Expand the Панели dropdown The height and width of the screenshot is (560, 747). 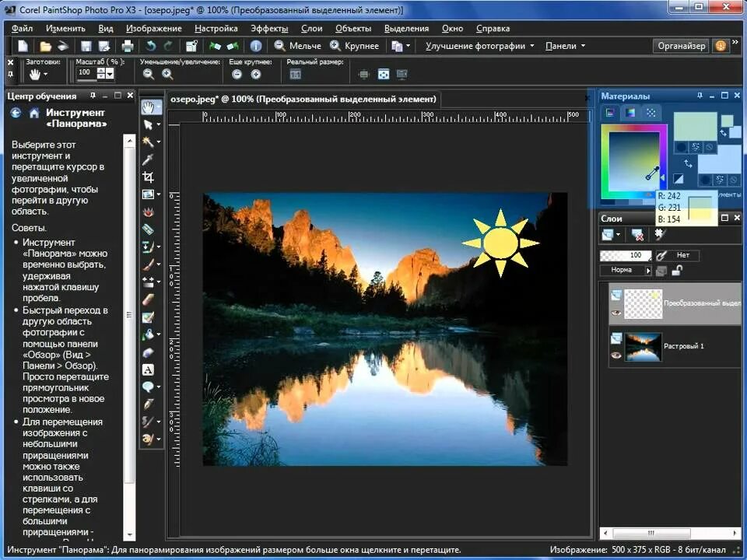(583, 46)
